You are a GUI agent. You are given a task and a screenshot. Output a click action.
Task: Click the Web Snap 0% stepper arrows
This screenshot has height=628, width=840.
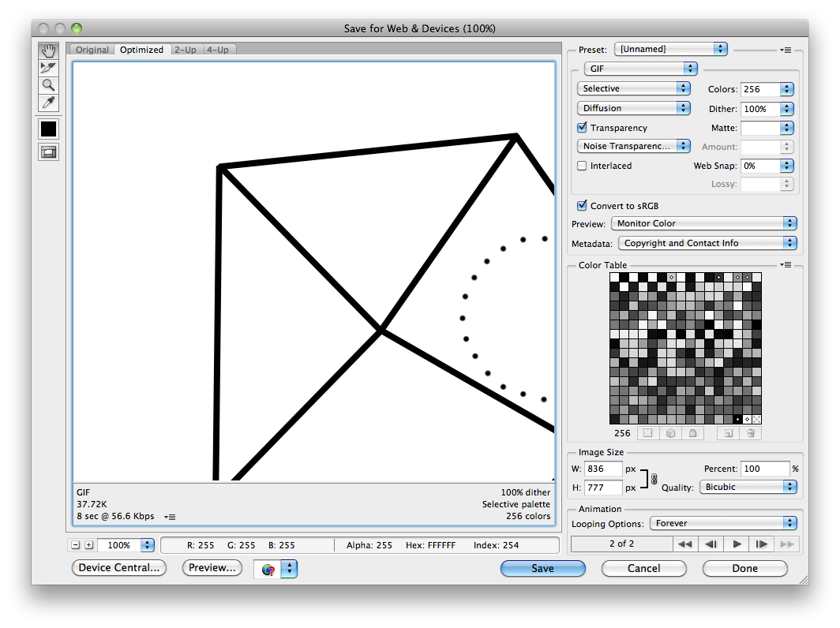pyautogui.click(x=786, y=166)
